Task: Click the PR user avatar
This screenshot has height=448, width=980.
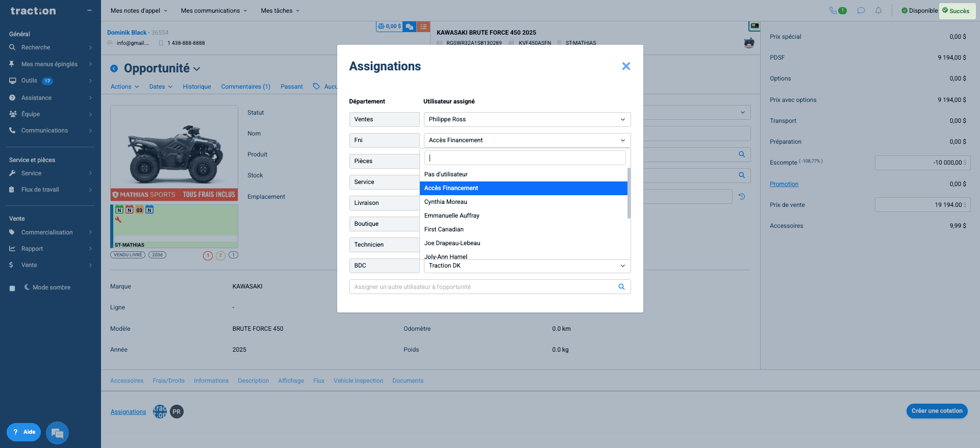Action: tap(177, 412)
